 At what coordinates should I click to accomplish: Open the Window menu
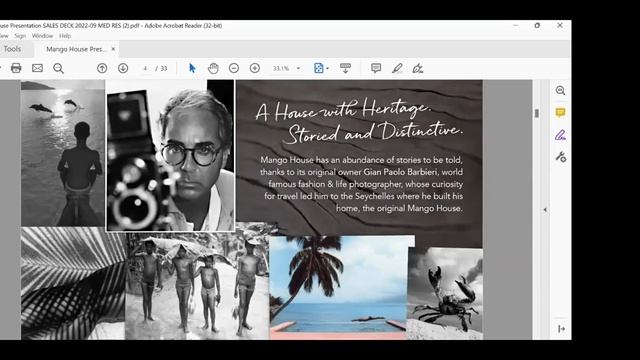[x=42, y=36]
